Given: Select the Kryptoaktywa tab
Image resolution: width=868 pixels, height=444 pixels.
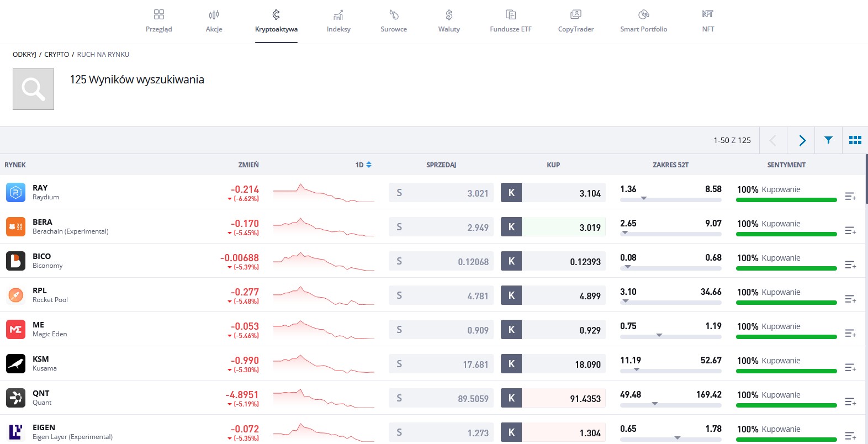Looking at the screenshot, I should 276,21.
